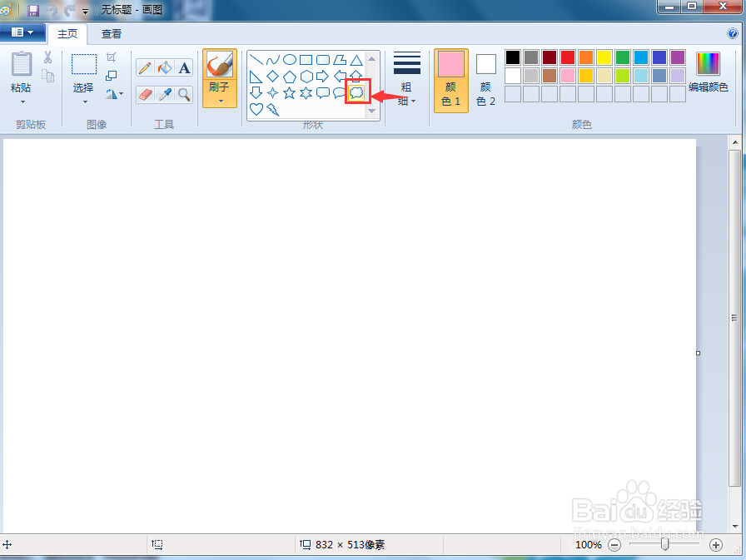Choose the Right arrow shape
Viewport: 746px width, 560px height.
click(x=323, y=76)
